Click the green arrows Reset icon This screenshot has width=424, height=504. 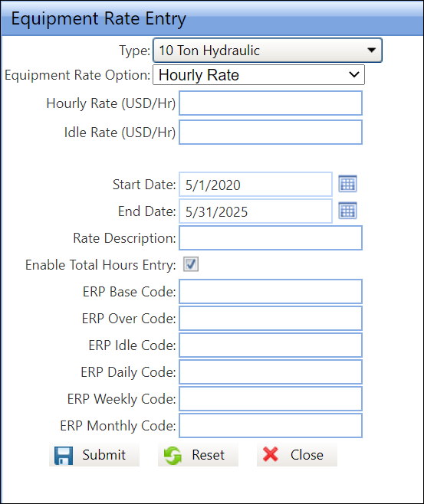tap(173, 455)
